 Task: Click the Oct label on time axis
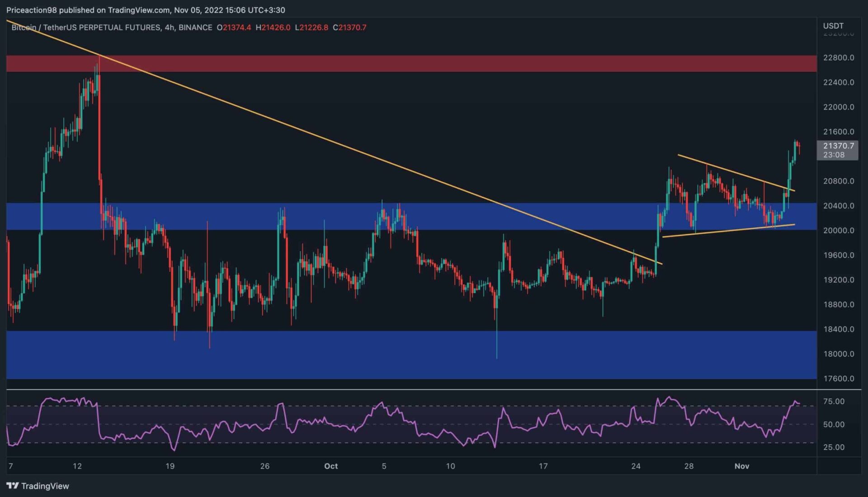(330, 466)
